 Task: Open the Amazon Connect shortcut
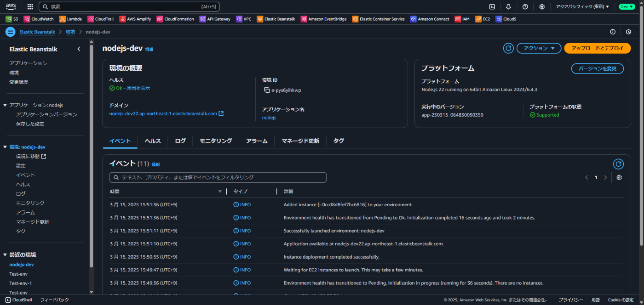tap(430, 19)
